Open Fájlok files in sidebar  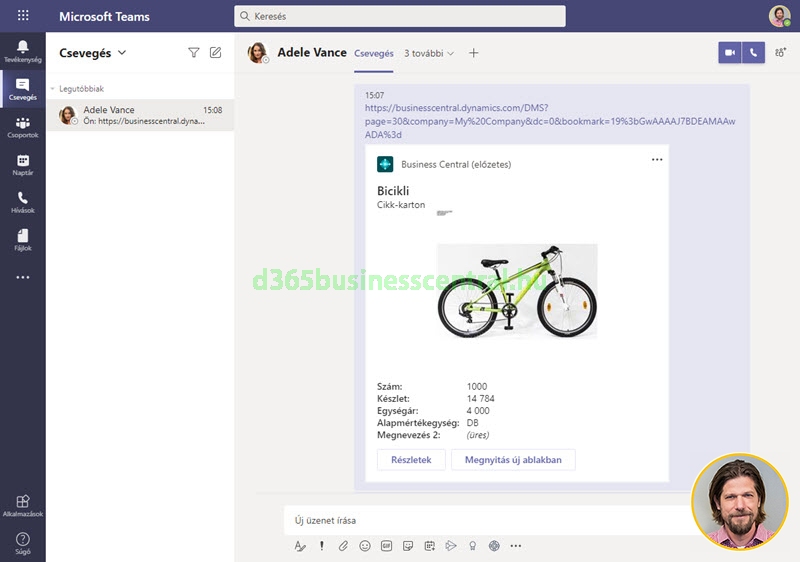click(x=22, y=240)
